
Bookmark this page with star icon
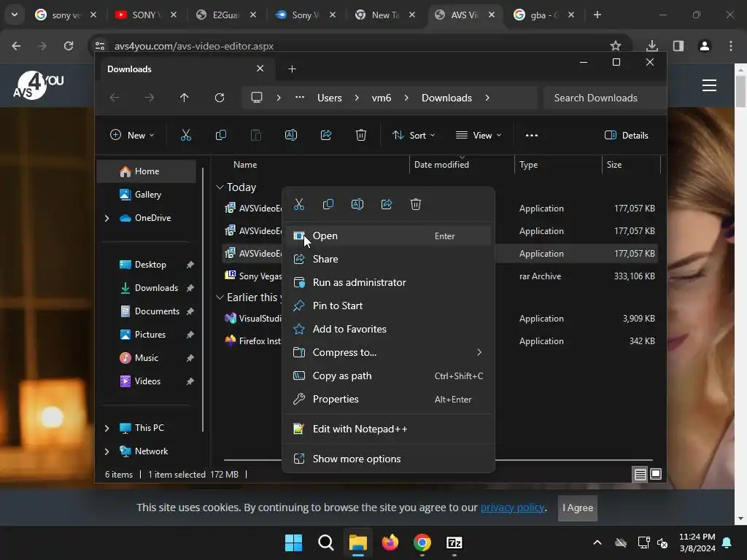(x=616, y=46)
